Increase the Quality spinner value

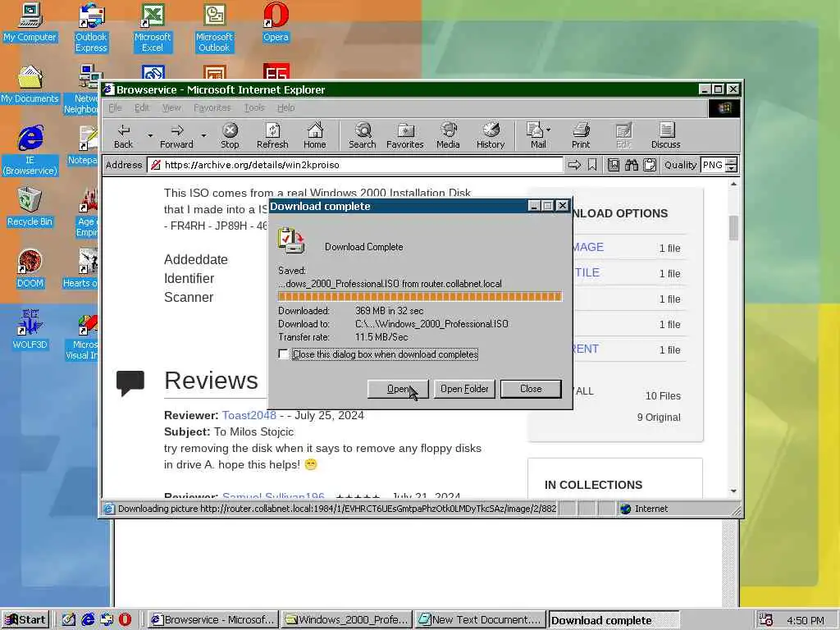tap(732, 162)
